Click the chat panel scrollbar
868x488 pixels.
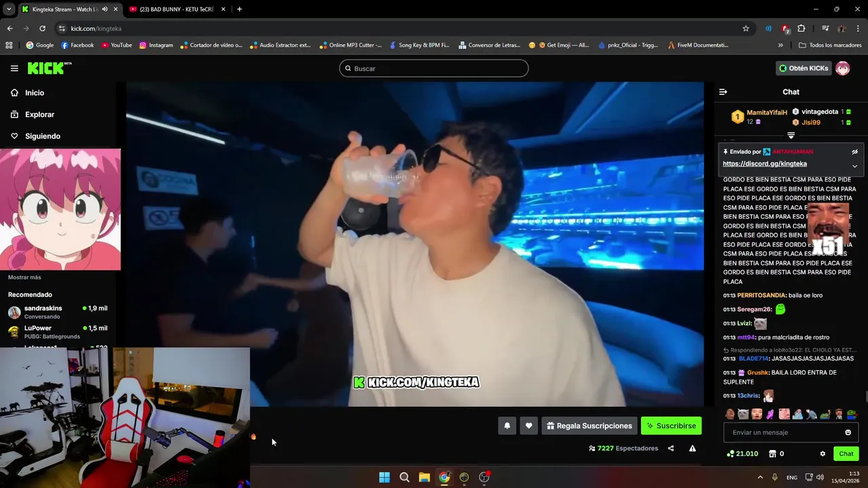click(865, 397)
